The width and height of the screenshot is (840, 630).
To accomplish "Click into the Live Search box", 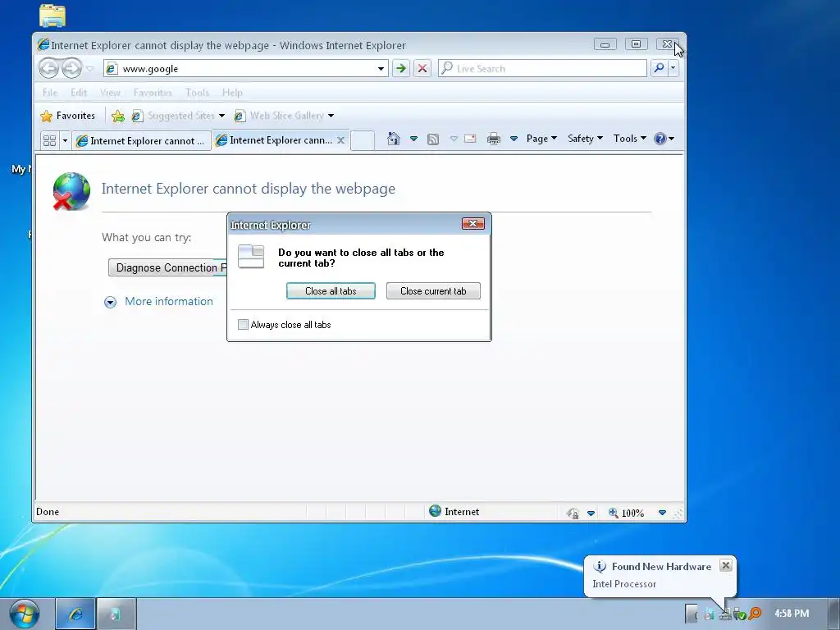I will (542, 69).
